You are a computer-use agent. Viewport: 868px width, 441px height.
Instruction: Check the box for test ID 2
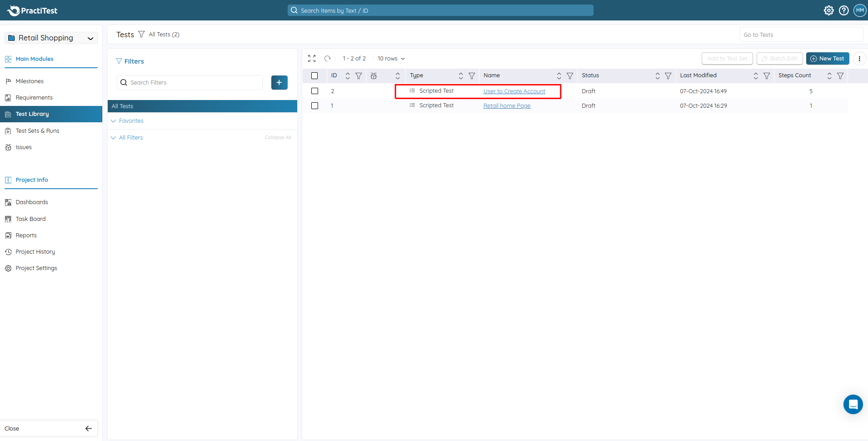(x=314, y=91)
